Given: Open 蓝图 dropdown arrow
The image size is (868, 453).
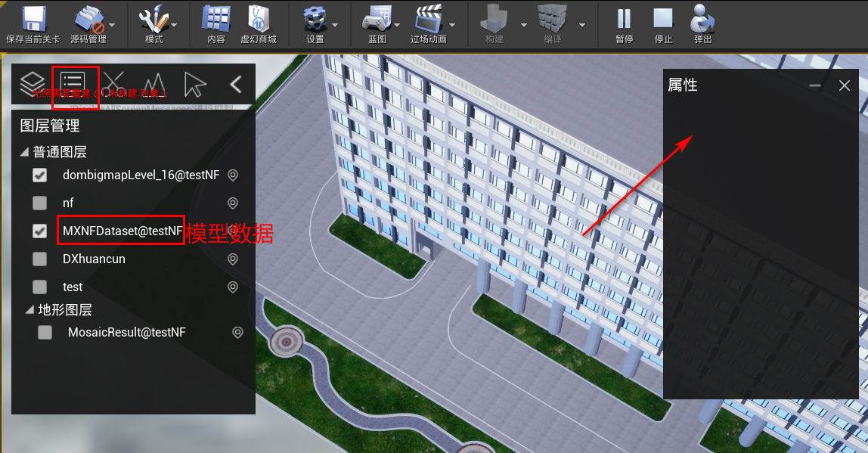Looking at the screenshot, I should click(397, 25).
